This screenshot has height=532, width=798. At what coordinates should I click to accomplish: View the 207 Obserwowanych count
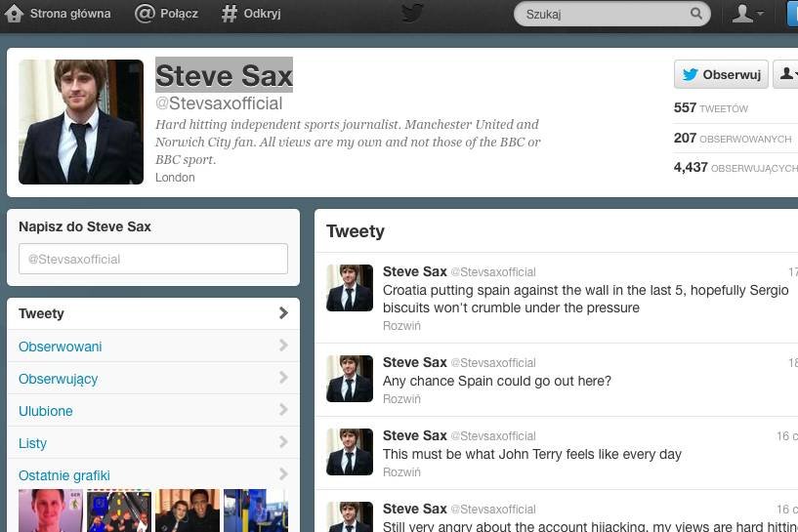click(733, 138)
